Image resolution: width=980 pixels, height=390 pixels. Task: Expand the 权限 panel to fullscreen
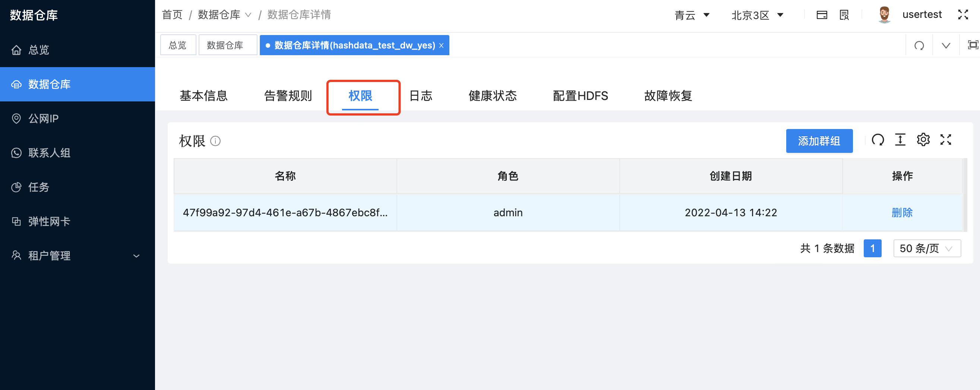pyautogui.click(x=946, y=140)
